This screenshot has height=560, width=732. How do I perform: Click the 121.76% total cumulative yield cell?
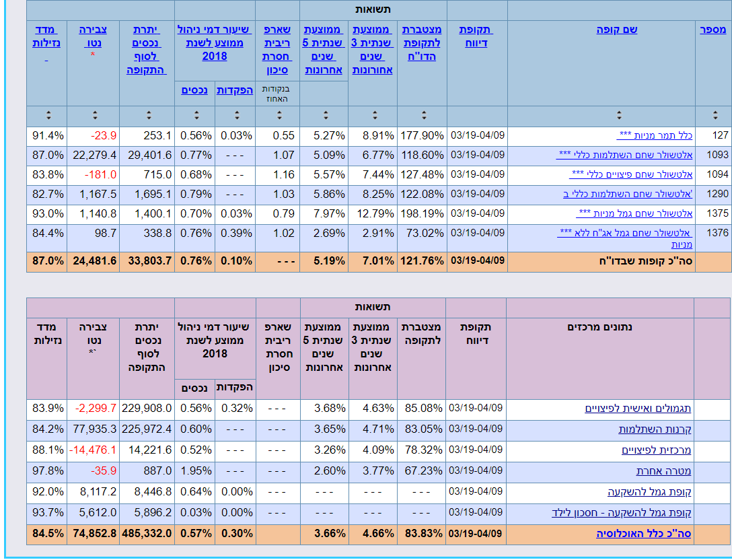click(422, 261)
